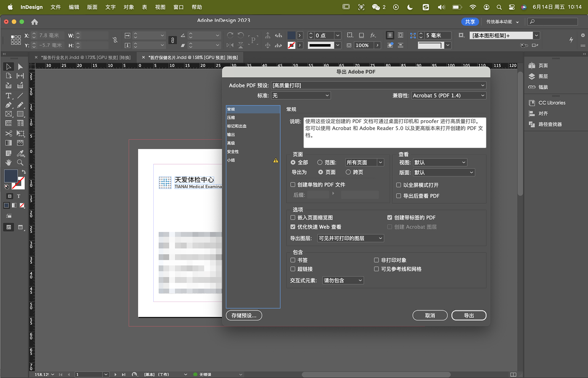Open the 导出图层 layers dropdown
This screenshot has height=378, width=588.
tap(350, 239)
